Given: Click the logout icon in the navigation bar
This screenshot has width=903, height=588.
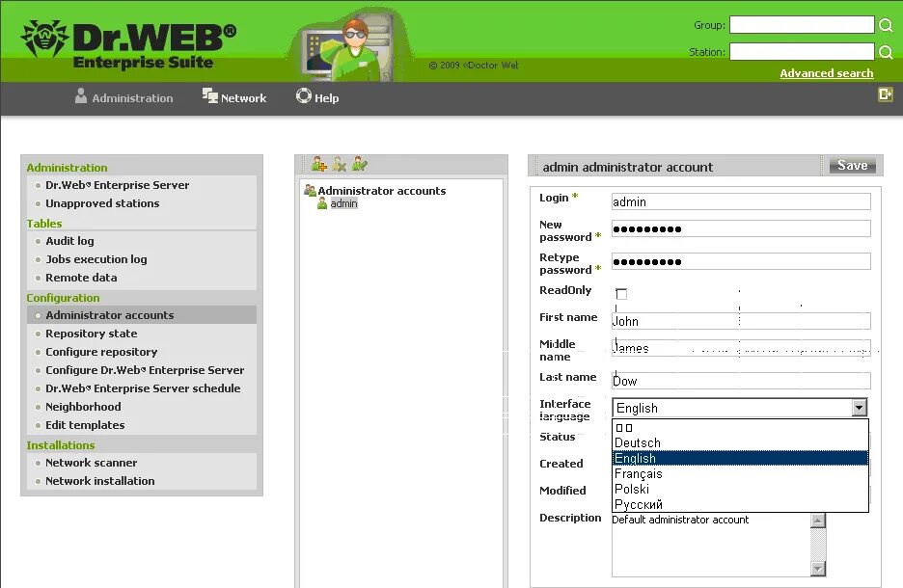Looking at the screenshot, I should pos(885,94).
